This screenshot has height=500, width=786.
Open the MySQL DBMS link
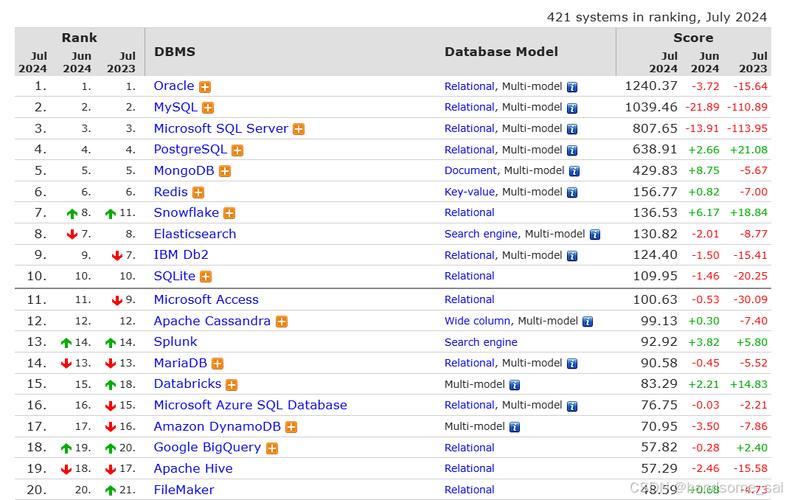175,107
